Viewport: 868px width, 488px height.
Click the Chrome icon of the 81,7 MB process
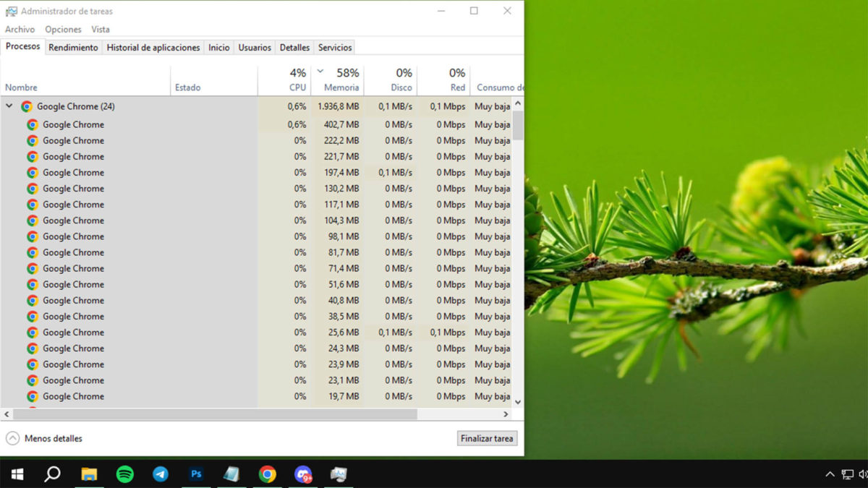pyautogui.click(x=33, y=252)
